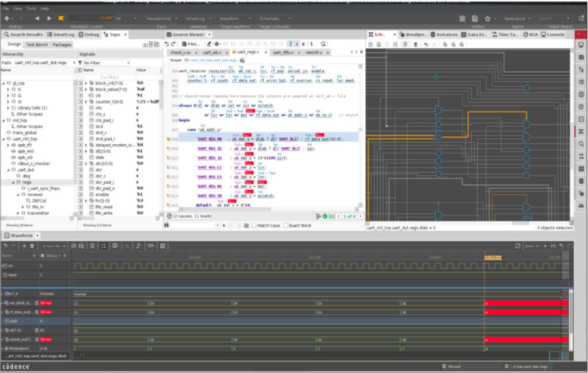Toggle checkbox for block_cnt[7:0] signal
This screenshot has height=373, width=588.
tap(81, 83)
